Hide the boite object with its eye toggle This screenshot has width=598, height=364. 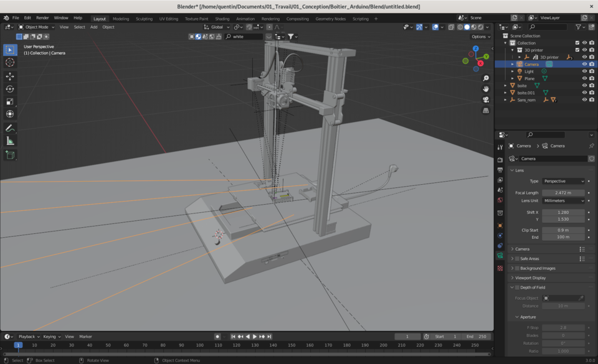pyautogui.click(x=584, y=86)
